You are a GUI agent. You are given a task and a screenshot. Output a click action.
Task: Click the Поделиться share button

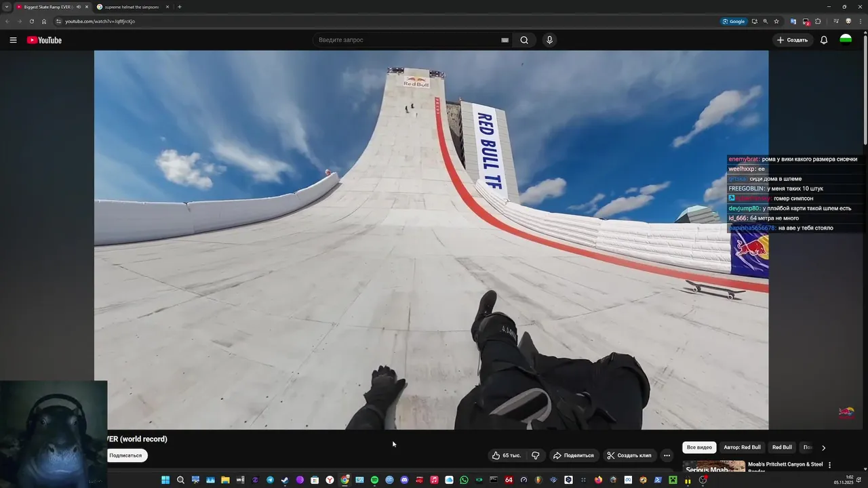[573, 455]
